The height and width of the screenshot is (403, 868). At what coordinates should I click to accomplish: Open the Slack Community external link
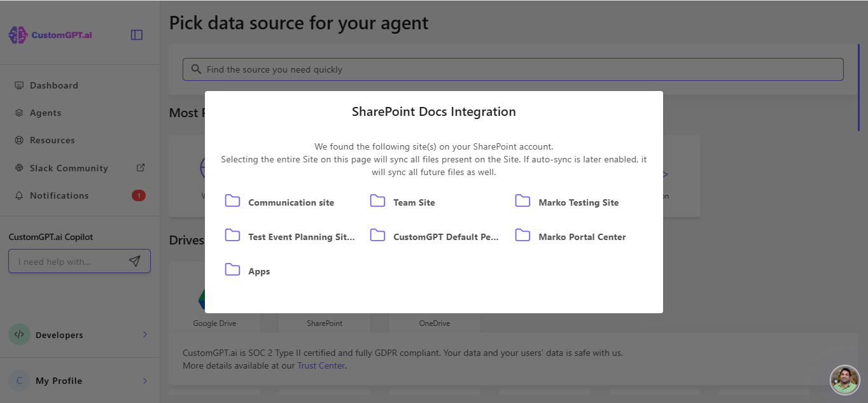pos(68,167)
